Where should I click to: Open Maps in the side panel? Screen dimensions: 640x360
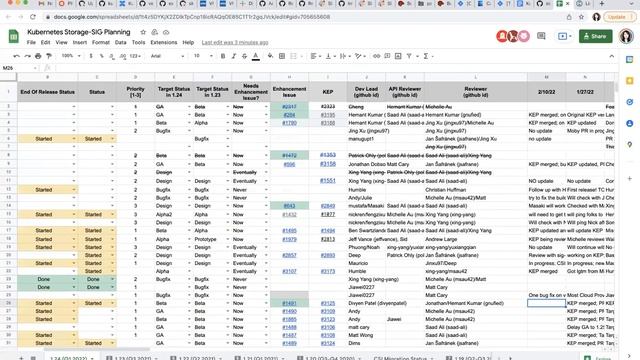pos(629,144)
